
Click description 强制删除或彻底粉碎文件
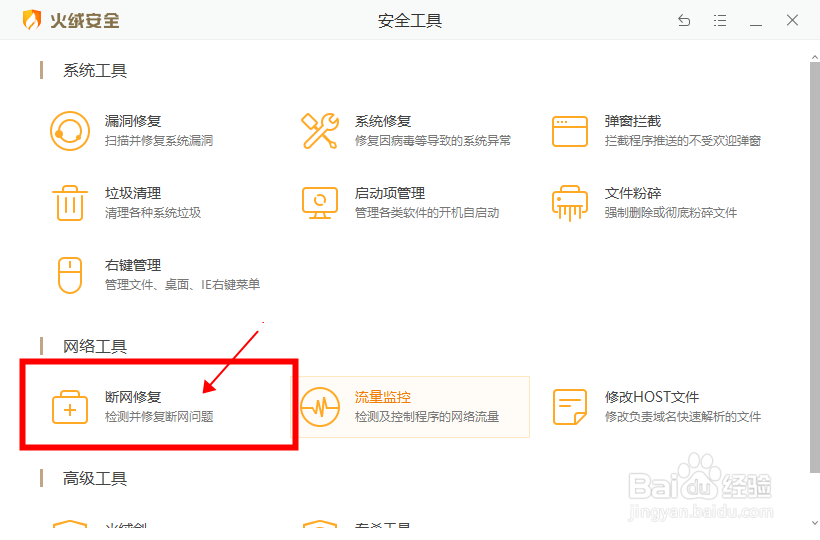click(671, 213)
